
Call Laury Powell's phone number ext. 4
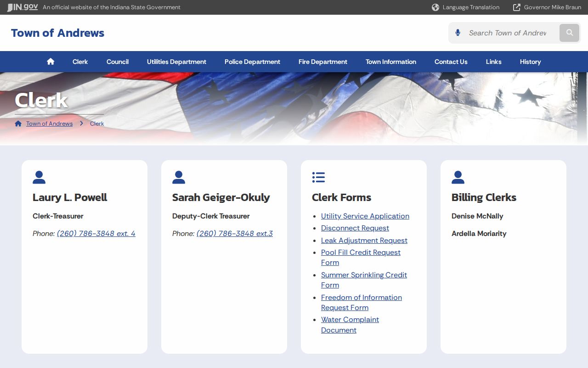(96, 234)
